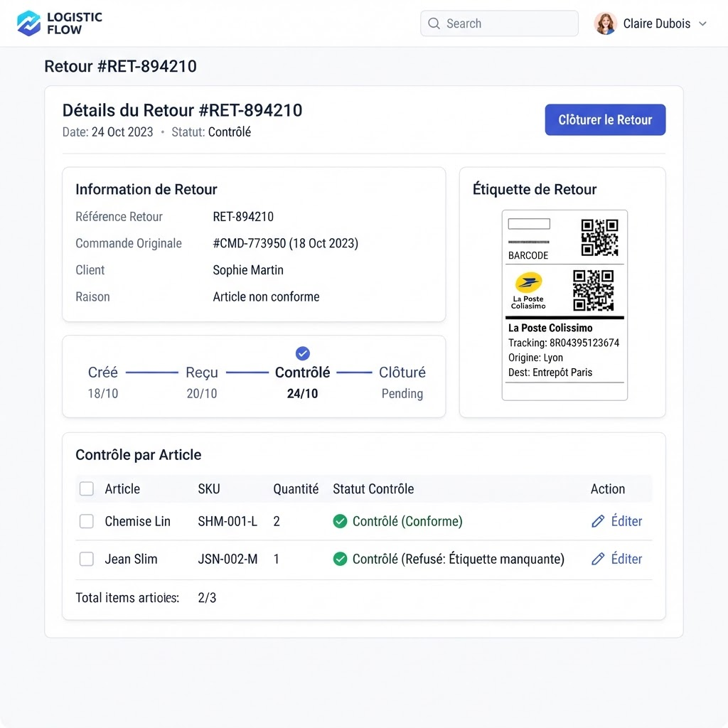Click the Tracking: 8R04395123674 text
The height and width of the screenshot is (728, 728).
tap(564, 343)
